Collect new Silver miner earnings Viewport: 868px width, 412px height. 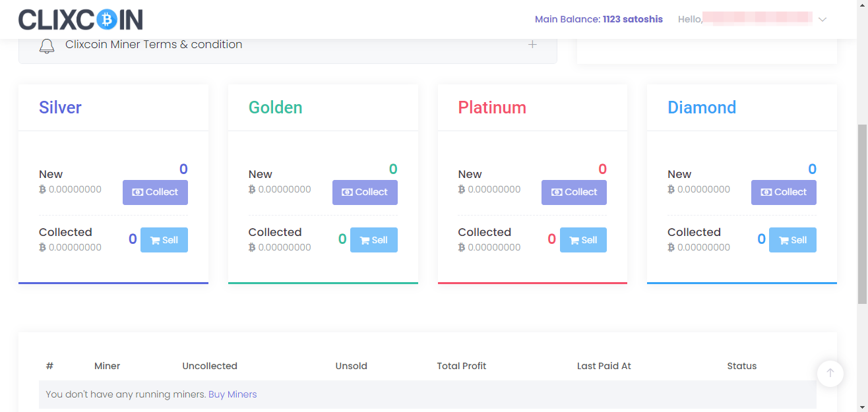[x=155, y=192]
